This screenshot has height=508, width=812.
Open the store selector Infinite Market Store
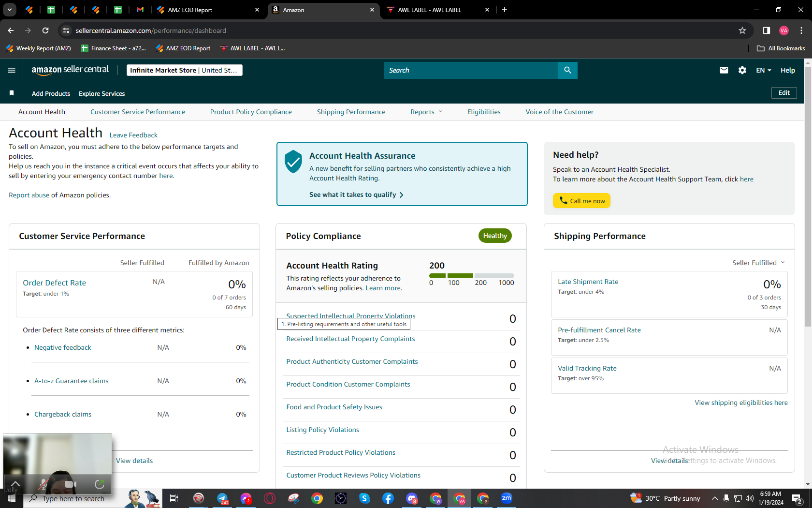(x=184, y=70)
